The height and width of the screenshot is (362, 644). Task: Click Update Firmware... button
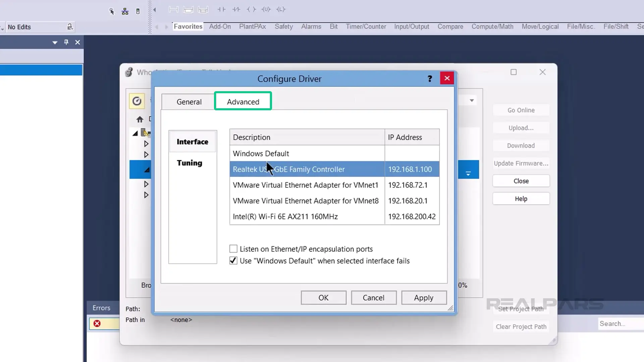pyautogui.click(x=521, y=164)
